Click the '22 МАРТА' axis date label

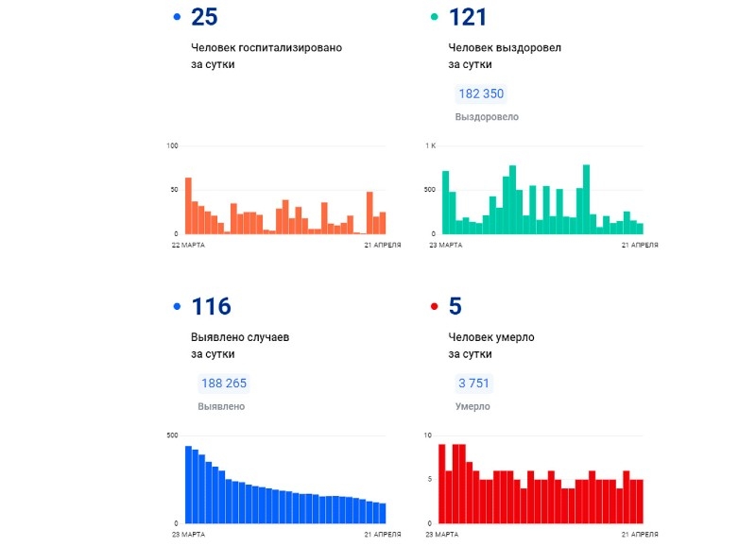pos(188,245)
